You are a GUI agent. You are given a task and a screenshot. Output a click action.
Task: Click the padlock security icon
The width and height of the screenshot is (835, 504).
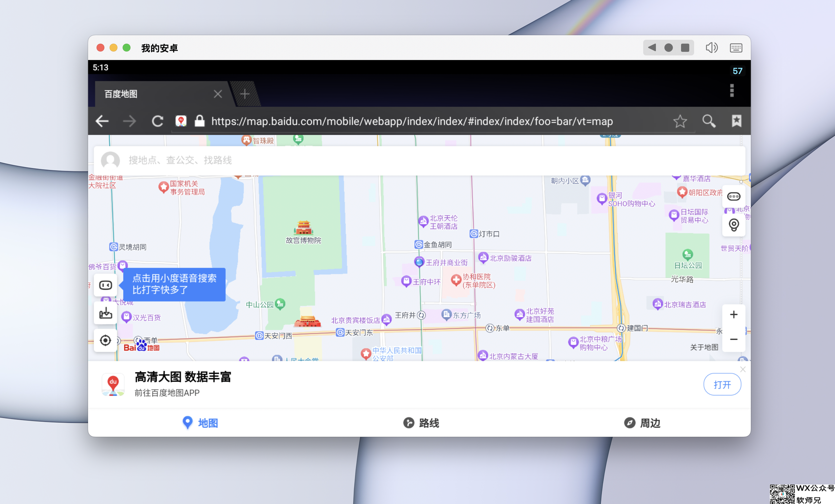click(200, 121)
